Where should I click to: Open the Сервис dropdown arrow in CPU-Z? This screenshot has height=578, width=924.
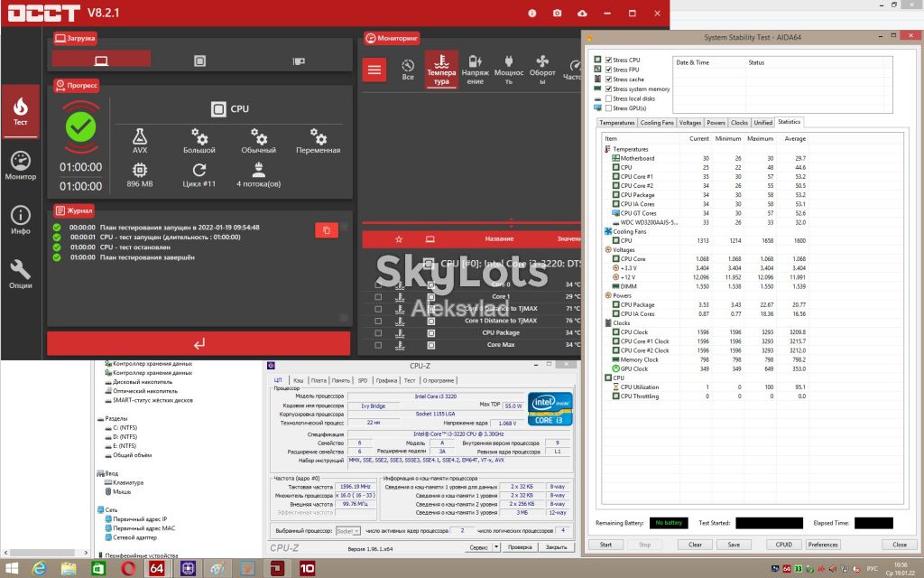[497, 547]
